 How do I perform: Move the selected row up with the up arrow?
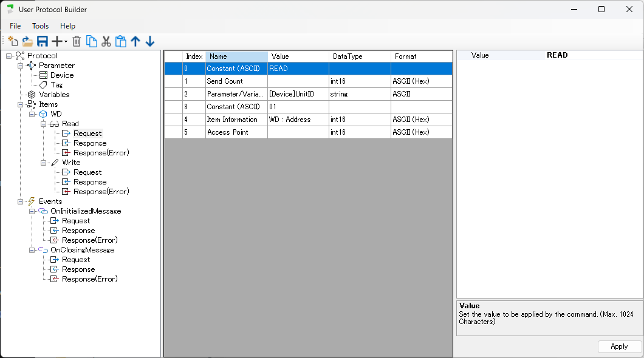[x=135, y=41]
